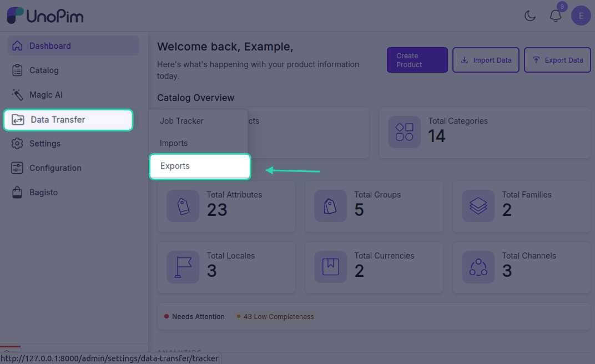
Task: Click the Total Families layers icon
Action: 478,206
